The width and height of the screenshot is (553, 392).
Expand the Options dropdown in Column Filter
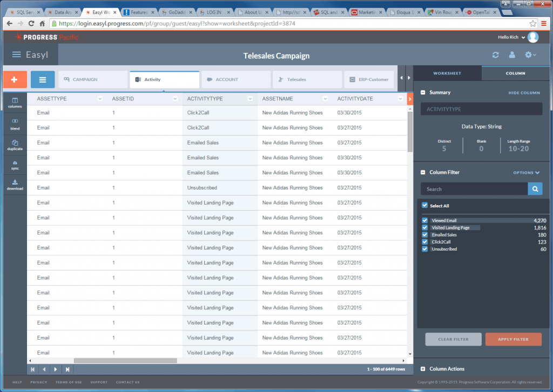(526, 173)
